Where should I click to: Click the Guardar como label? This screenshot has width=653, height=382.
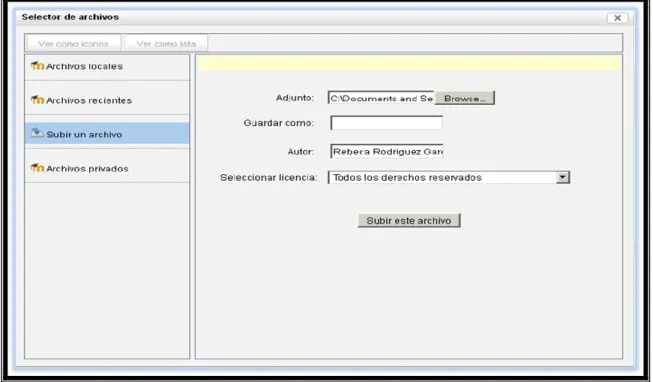tap(279, 123)
